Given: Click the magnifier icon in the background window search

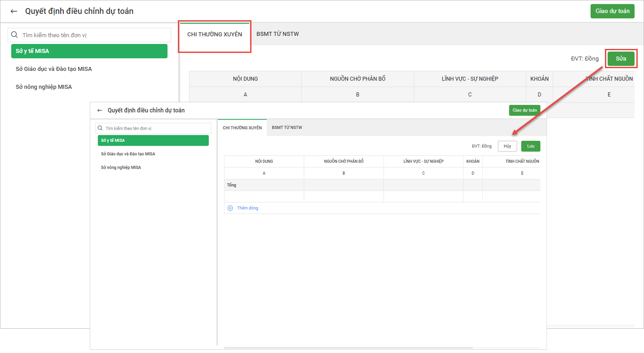Looking at the screenshot, I should (x=15, y=35).
